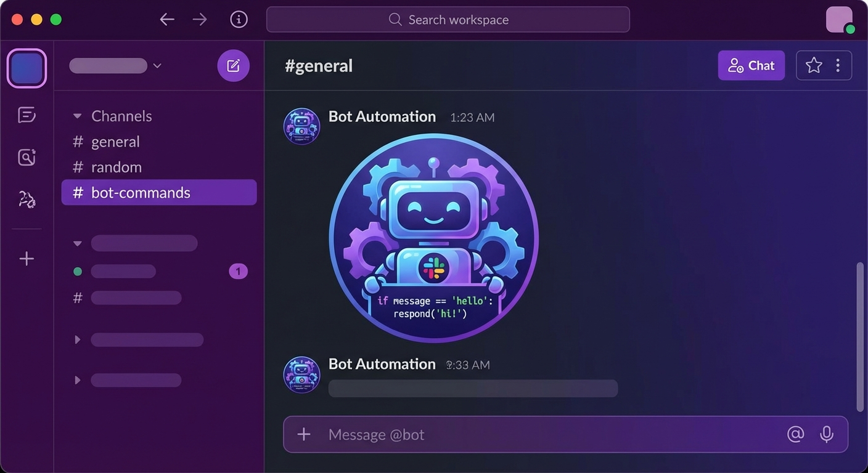Screen dimensions: 868x473
Task: Switch to the #bot-commands channel
Action: click(141, 192)
